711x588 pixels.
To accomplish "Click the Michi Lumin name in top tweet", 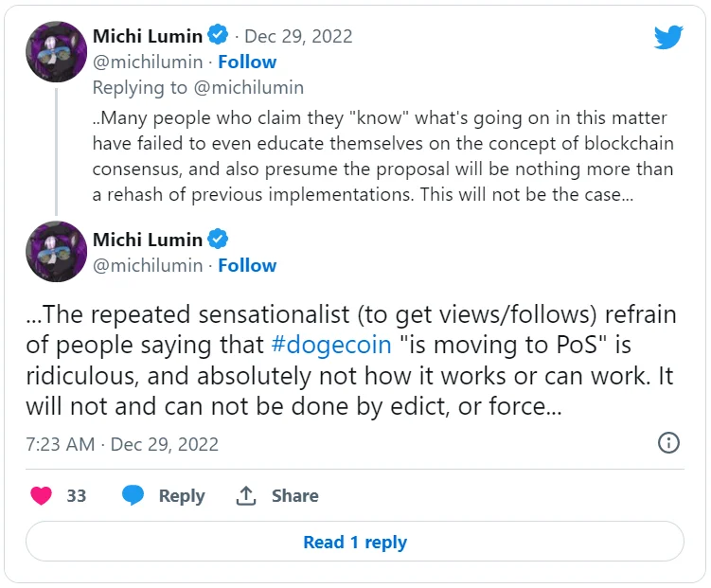I will point(147,36).
